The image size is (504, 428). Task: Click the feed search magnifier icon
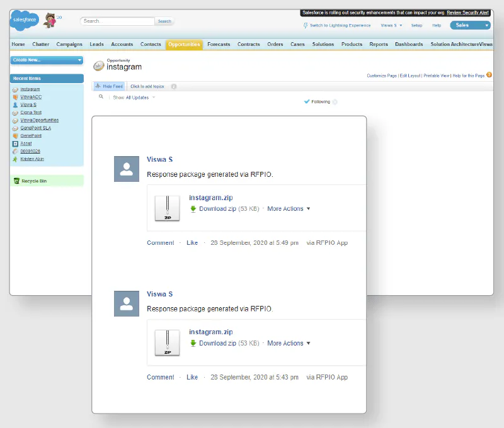101,97
